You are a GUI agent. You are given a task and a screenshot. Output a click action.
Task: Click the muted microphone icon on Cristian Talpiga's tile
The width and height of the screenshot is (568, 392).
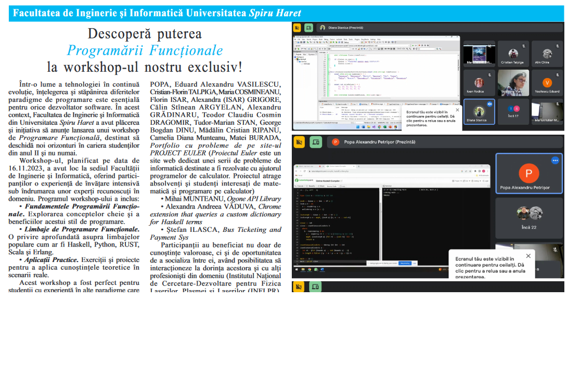click(523, 46)
